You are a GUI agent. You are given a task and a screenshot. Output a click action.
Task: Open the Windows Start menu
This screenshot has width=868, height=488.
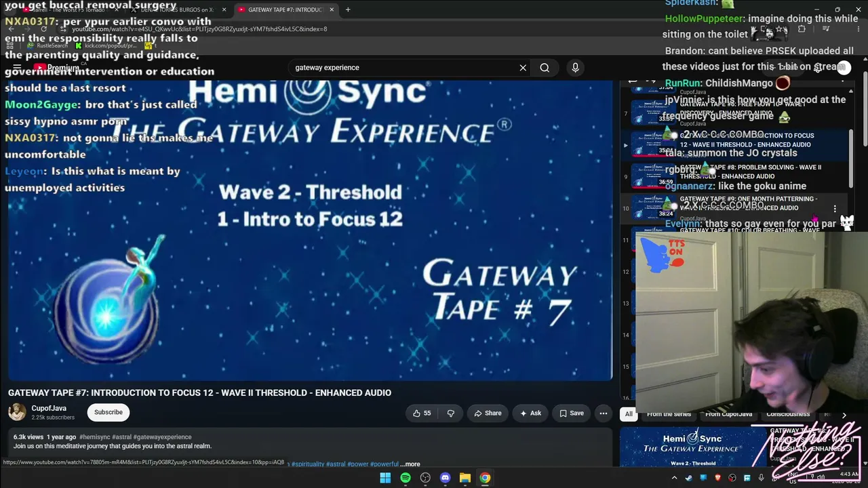pyautogui.click(x=385, y=478)
